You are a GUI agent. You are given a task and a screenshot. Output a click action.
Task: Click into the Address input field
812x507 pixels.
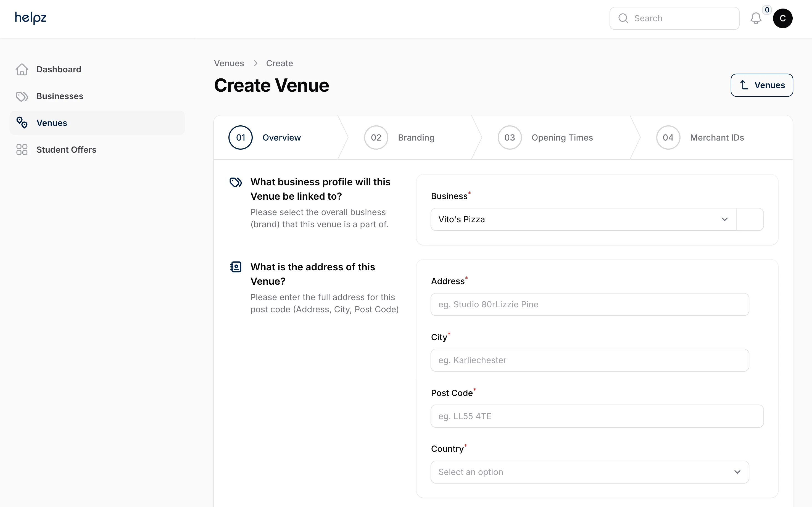click(590, 305)
